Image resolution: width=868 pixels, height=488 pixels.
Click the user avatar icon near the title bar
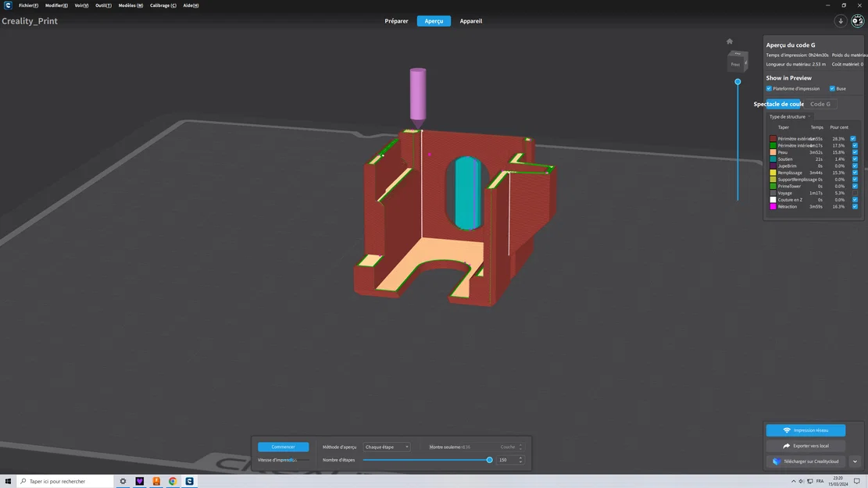[857, 21]
